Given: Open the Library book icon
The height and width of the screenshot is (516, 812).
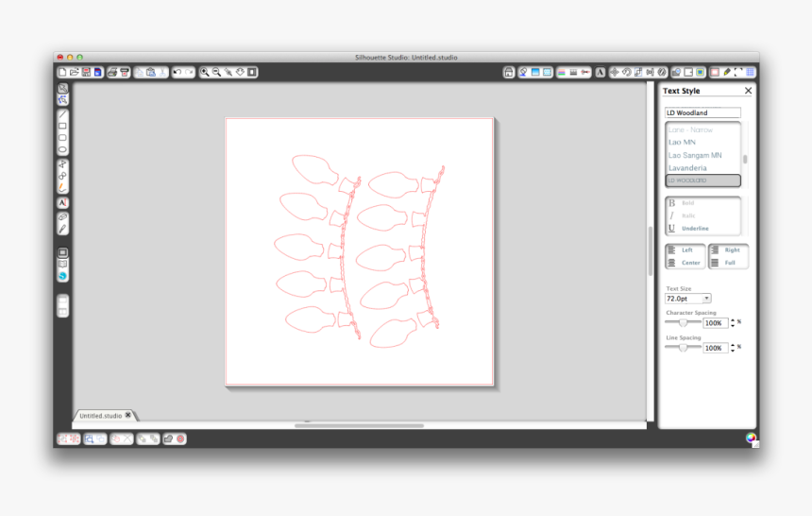Looking at the screenshot, I should (x=62, y=264).
